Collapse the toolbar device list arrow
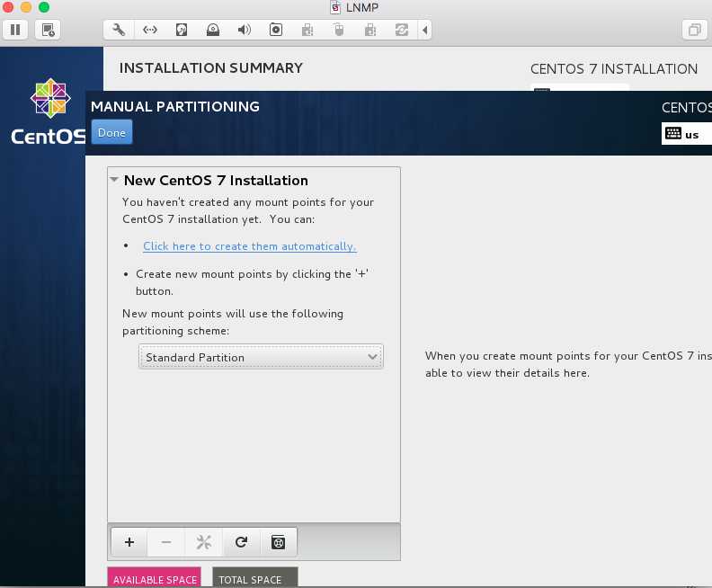This screenshot has height=588, width=712. [425, 30]
